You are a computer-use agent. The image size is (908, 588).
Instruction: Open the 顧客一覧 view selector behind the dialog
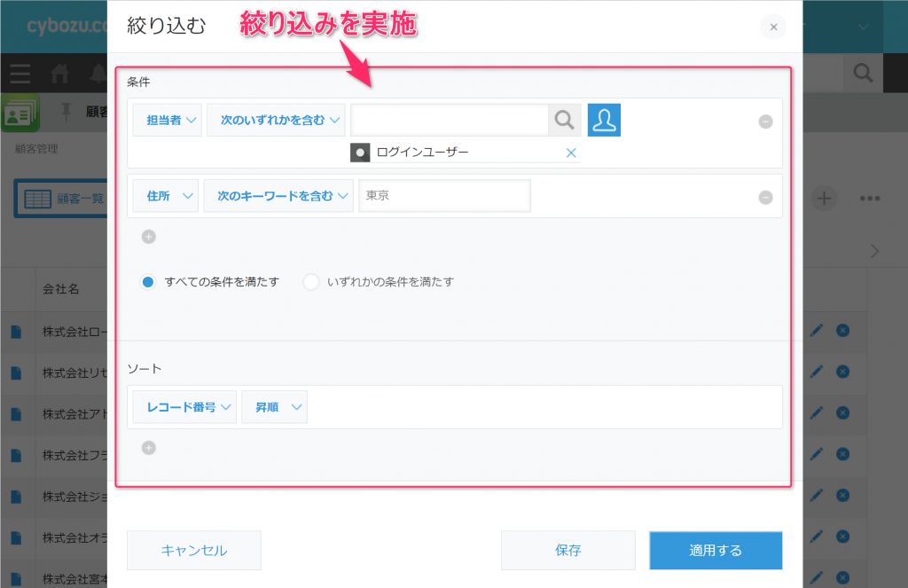[x=61, y=199]
